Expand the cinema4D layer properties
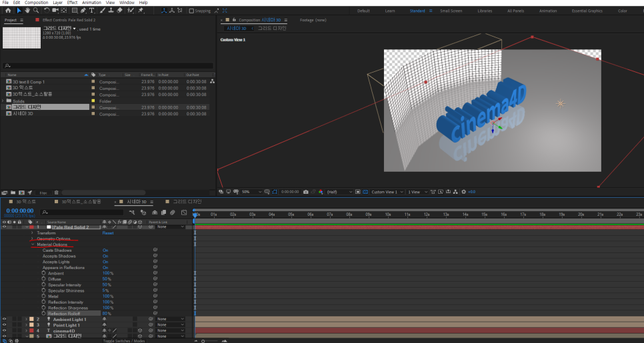This screenshot has height=343, width=644. pyautogui.click(x=27, y=330)
